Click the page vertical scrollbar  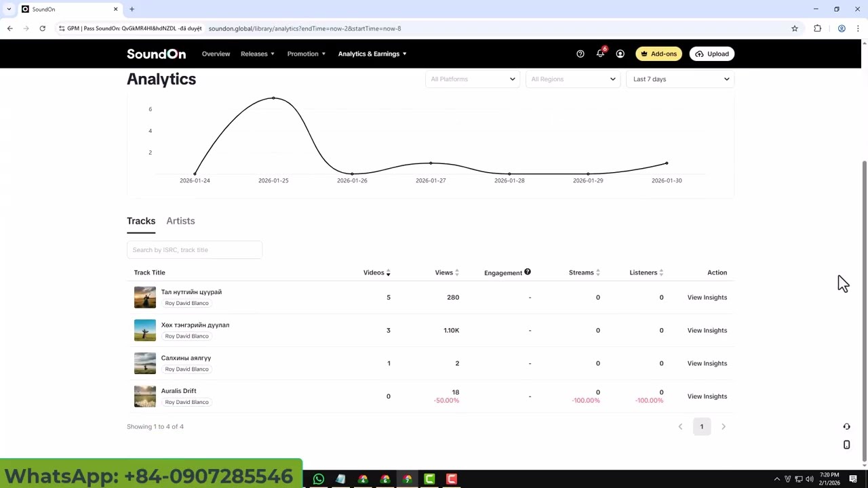point(864,312)
